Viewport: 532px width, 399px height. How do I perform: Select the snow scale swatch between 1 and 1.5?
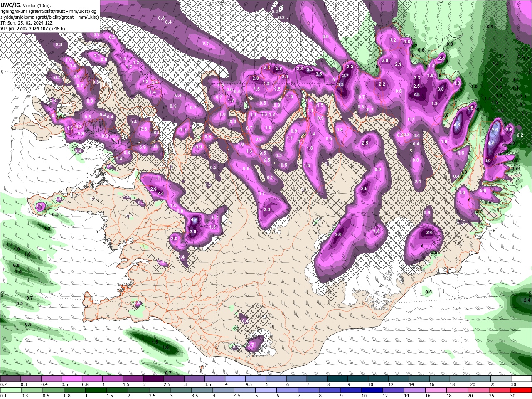tap(113, 379)
